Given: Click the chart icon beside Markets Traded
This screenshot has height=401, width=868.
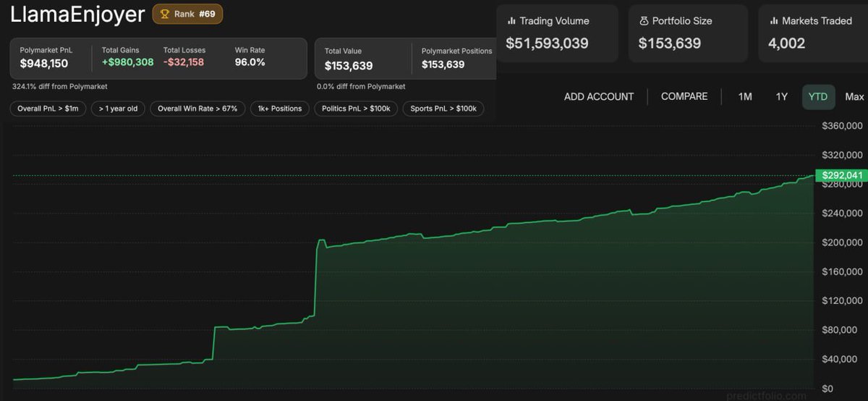Looking at the screenshot, I should click(773, 21).
